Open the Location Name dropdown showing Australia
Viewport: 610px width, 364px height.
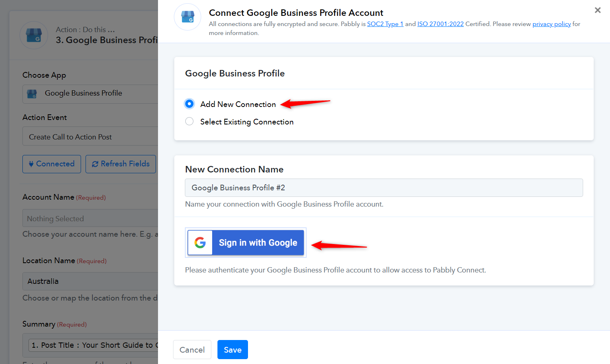[90, 281]
